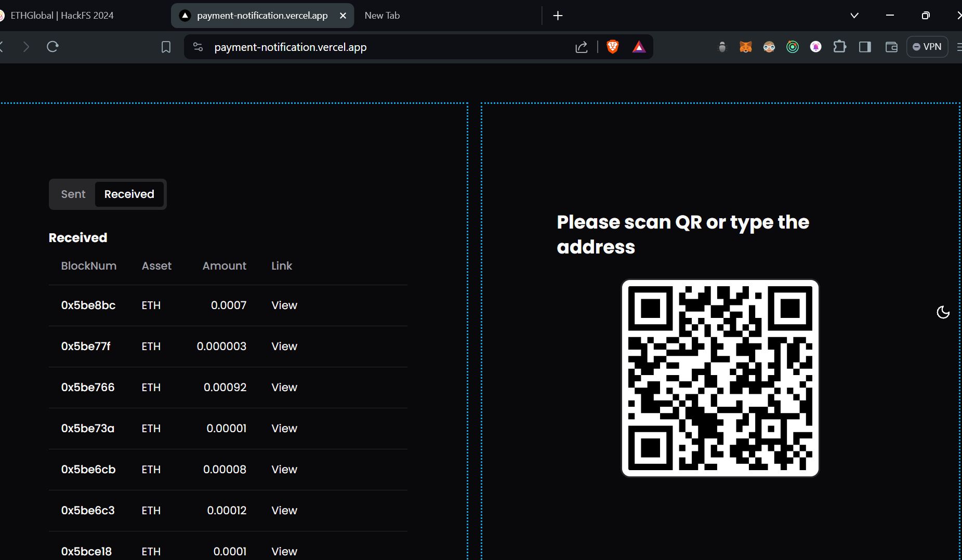This screenshot has width=962, height=560.
Task: Switch to the Sent transactions tab
Action: (73, 194)
